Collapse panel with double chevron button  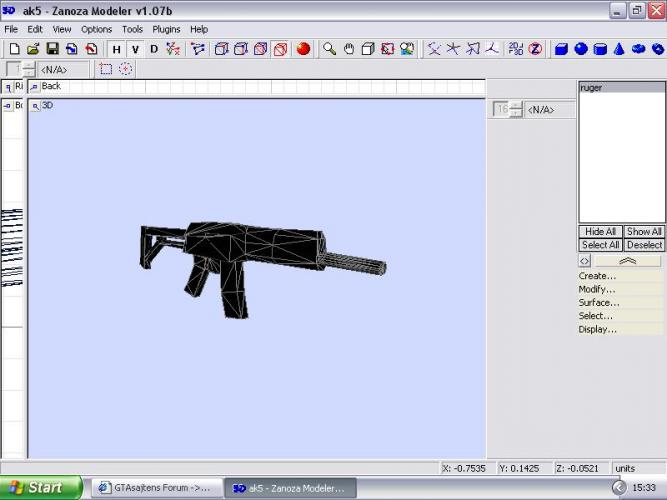pos(627,260)
